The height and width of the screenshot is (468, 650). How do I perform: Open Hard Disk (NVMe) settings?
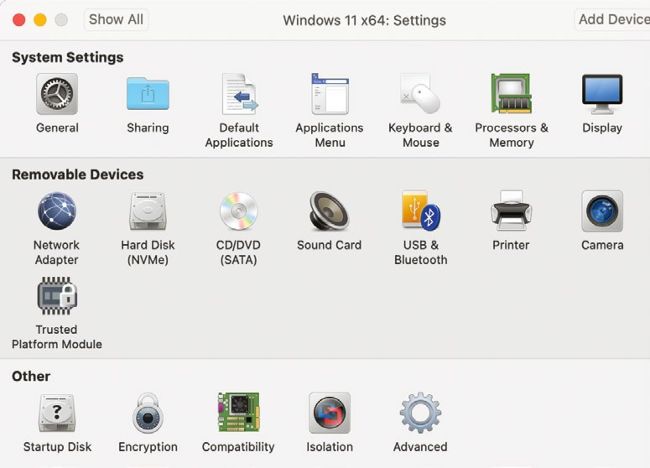[x=147, y=212]
